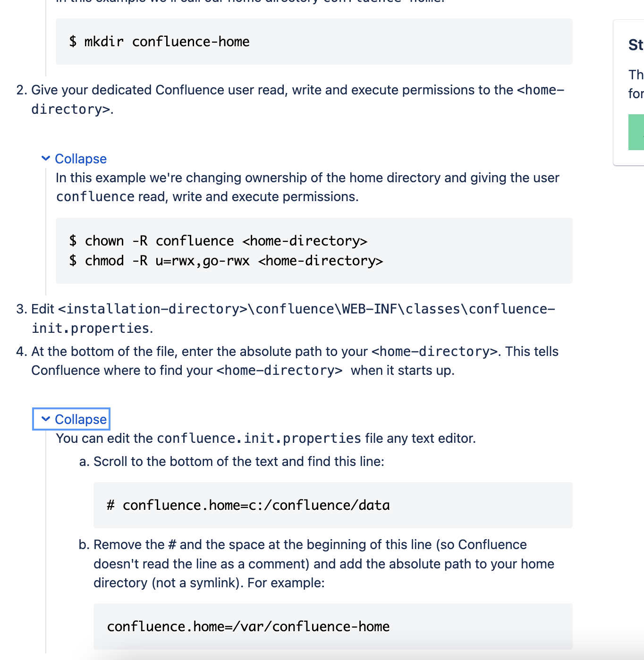Click the '# confluence.home=c:/confluence/data' code line
The height and width of the screenshot is (660, 644).
coord(248,505)
